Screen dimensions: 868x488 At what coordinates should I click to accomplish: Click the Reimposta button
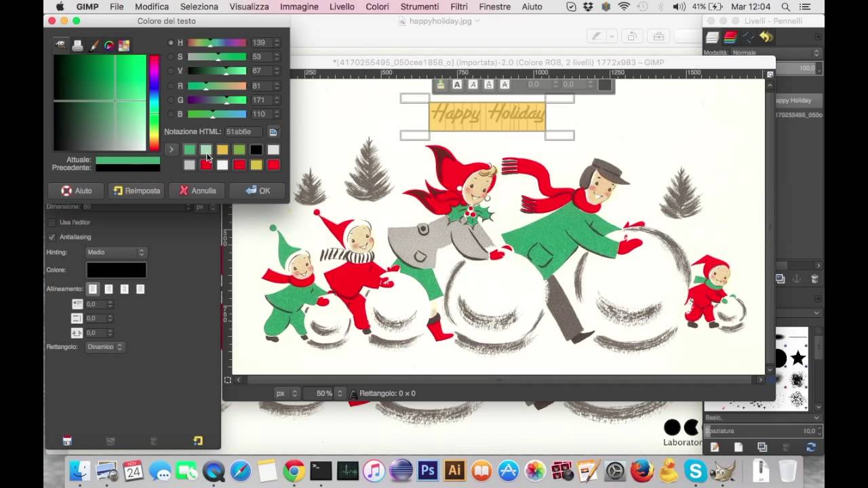point(137,190)
